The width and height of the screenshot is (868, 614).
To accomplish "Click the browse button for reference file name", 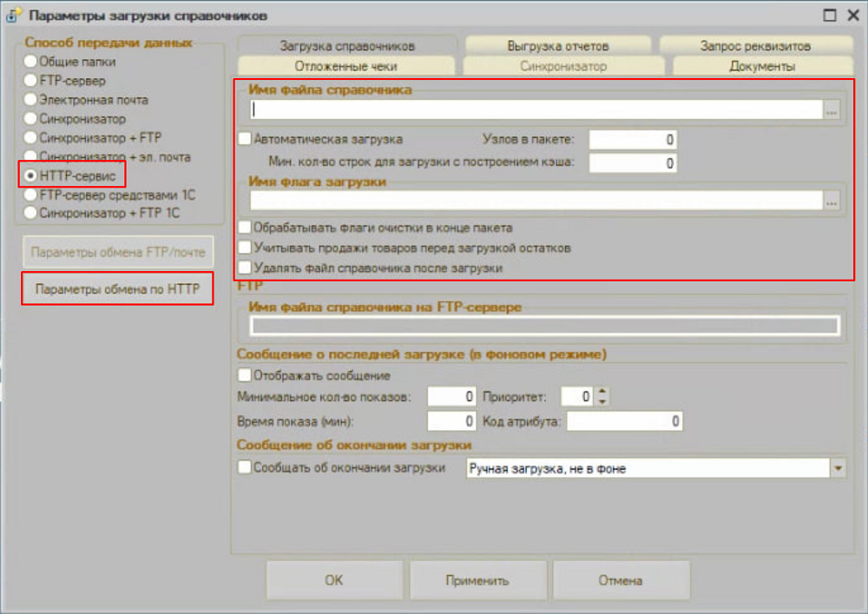I will (x=832, y=110).
